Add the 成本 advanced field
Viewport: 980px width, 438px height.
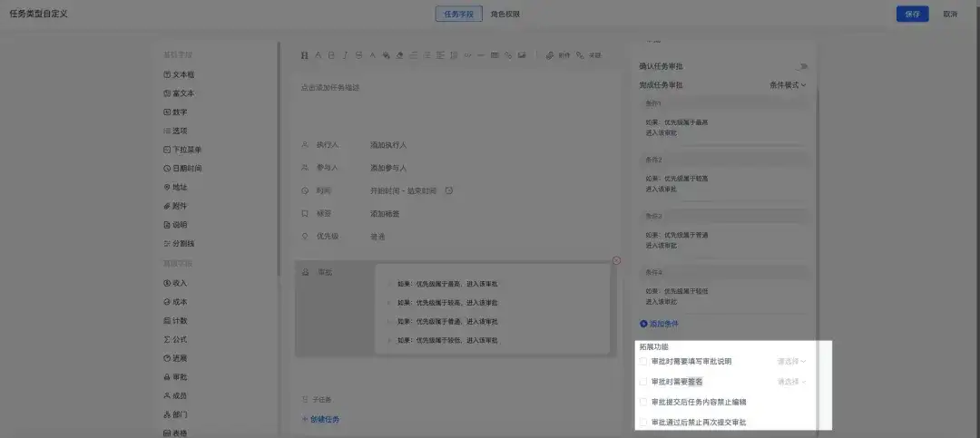(175, 302)
